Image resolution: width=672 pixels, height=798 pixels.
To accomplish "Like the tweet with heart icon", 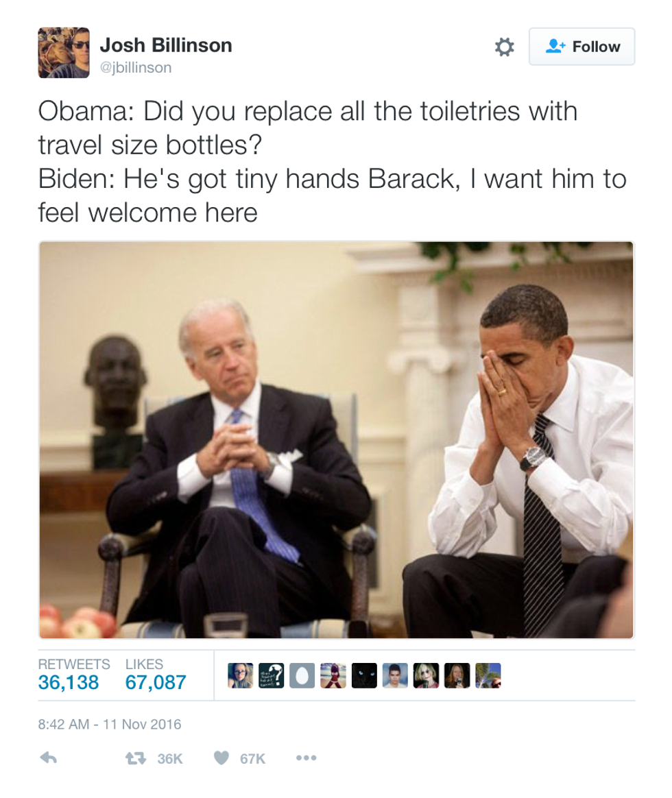I will click(221, 758).
